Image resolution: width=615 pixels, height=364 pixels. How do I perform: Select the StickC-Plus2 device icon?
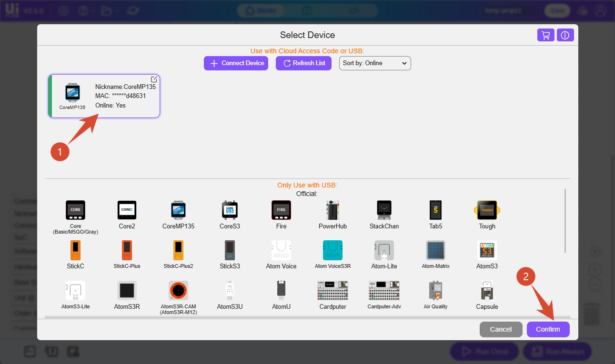(x=178, y=250)
